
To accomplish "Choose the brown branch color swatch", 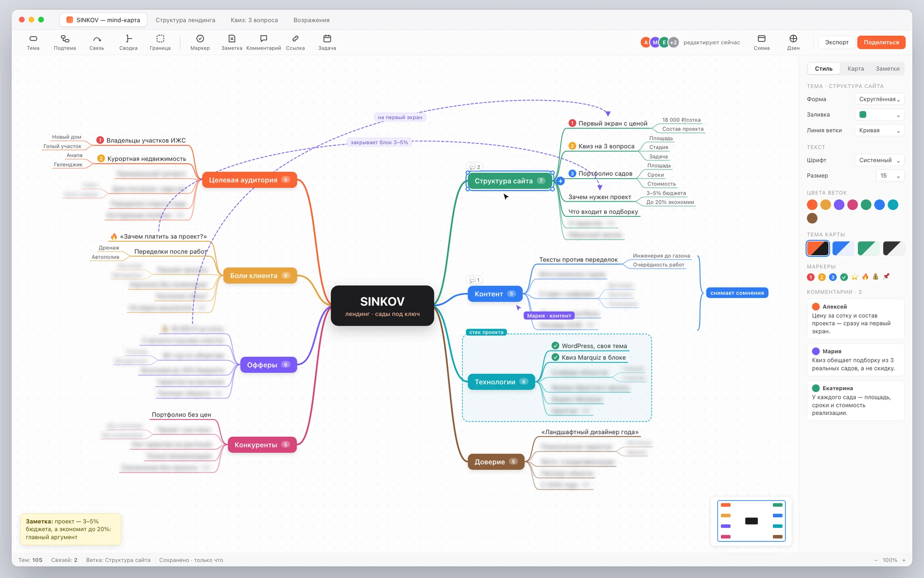I will [812, 218].
